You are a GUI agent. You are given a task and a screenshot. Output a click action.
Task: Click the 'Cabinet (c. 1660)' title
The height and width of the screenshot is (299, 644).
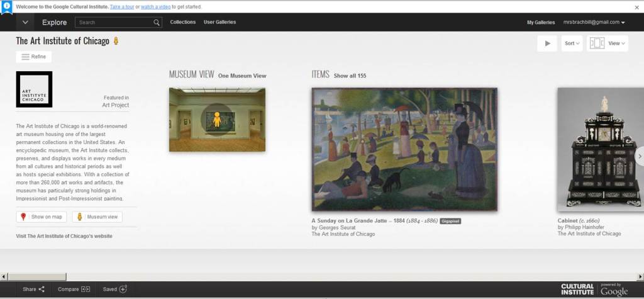pyautogui.click(x=579, y=221)
